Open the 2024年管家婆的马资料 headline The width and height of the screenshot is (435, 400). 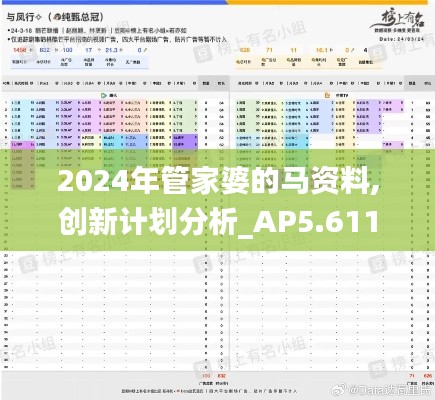coord(219,181)
